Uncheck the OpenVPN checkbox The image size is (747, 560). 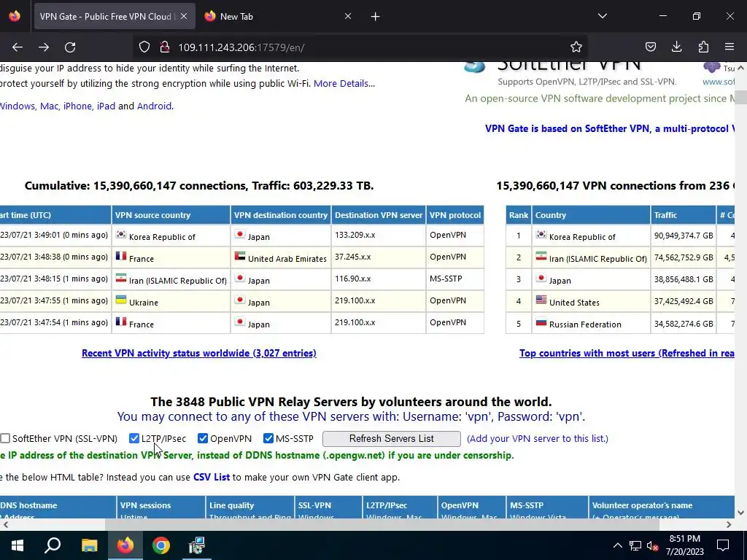pyautogui.click(x=203, y=438)
